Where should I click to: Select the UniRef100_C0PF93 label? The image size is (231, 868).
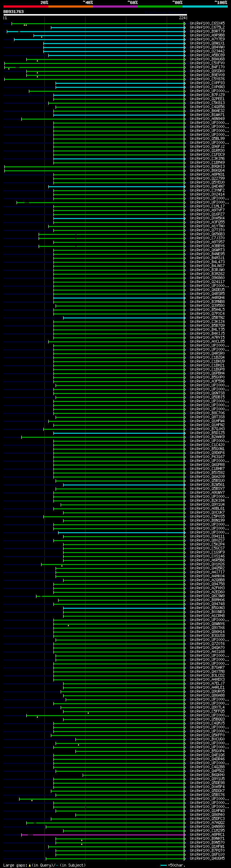pyautogui.click(x=207, y=83)
